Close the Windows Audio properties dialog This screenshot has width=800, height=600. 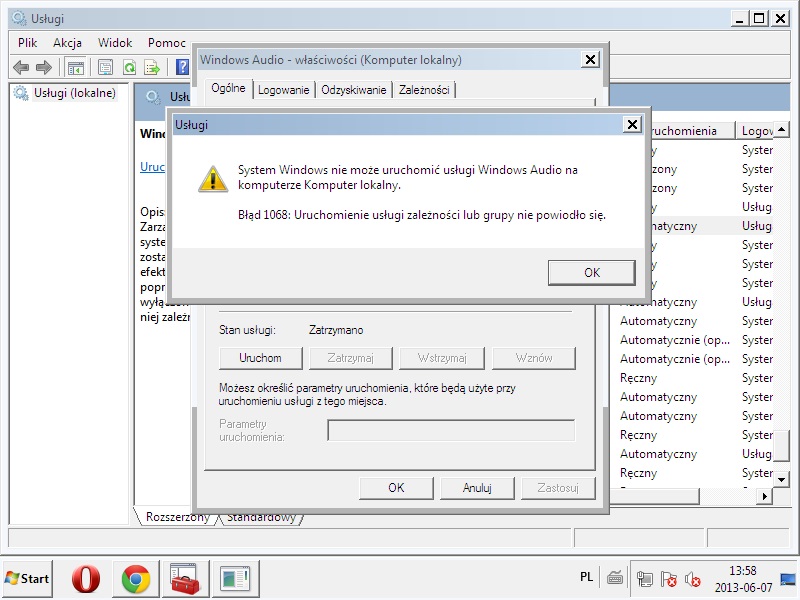point(590,60)
